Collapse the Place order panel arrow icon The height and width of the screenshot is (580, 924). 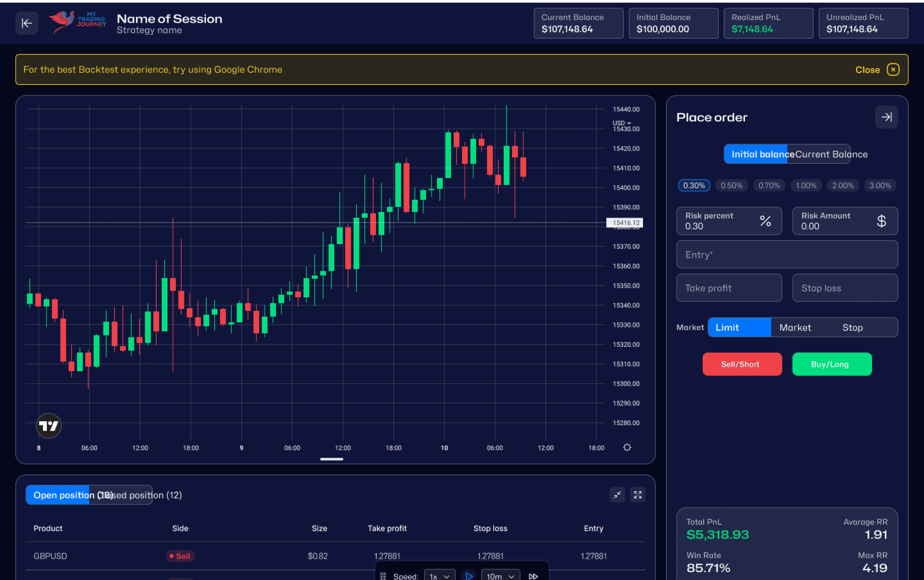click(x=886, y=117)
